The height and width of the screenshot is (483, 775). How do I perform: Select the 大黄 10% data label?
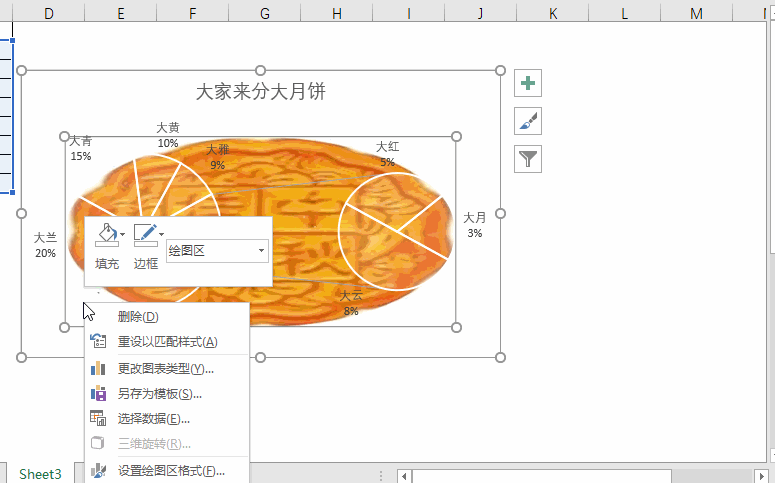(168, 135)
